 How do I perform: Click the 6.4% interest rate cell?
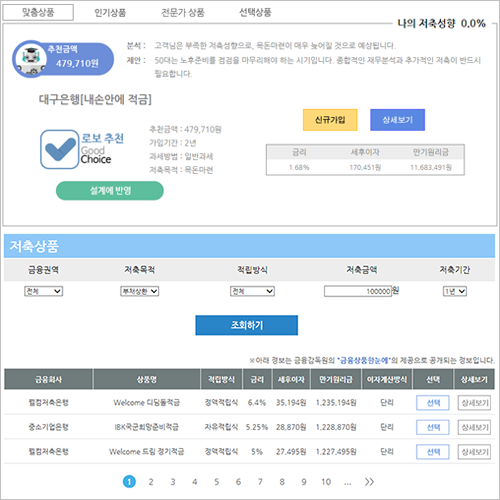pos(257,403)
